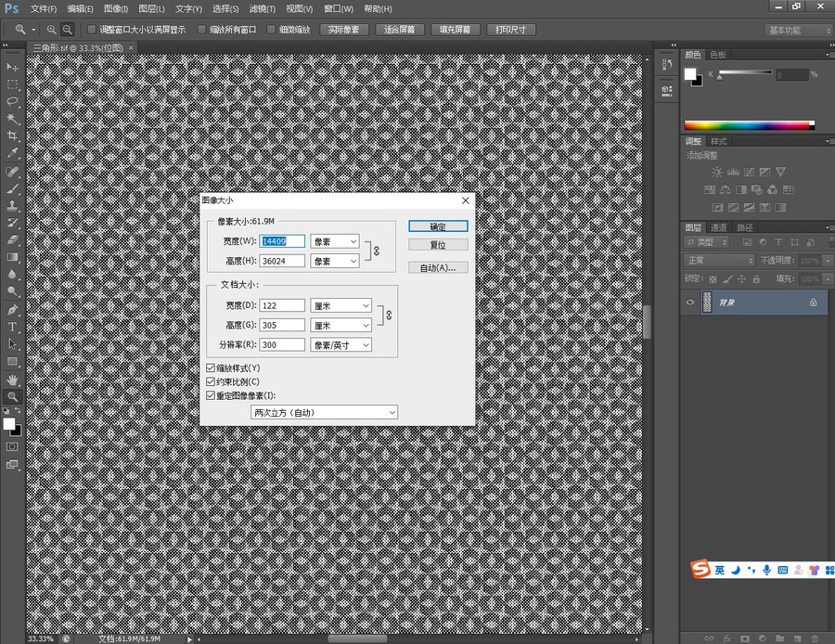
Task: Click Fit Screen button
Action: click(399, 30)
